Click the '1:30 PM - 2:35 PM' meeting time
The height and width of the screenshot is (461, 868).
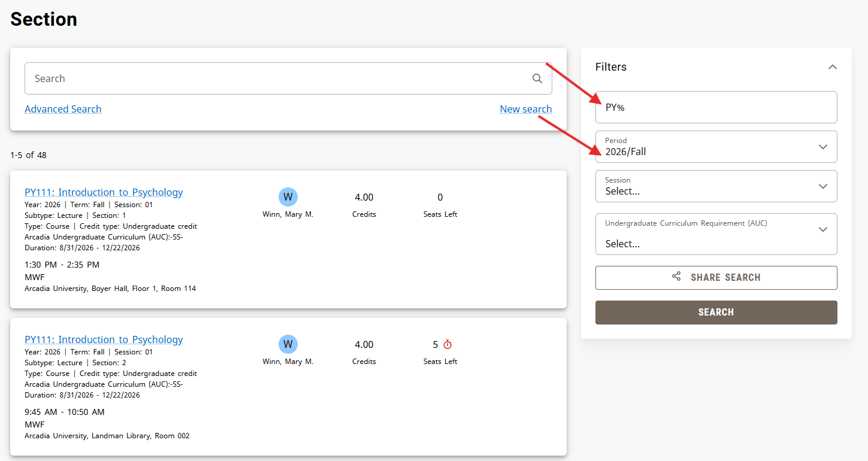(x=62, y=265)
